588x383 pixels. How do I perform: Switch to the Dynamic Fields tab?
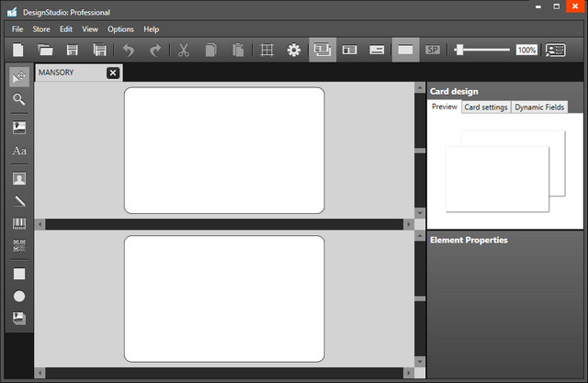[539, 107]
